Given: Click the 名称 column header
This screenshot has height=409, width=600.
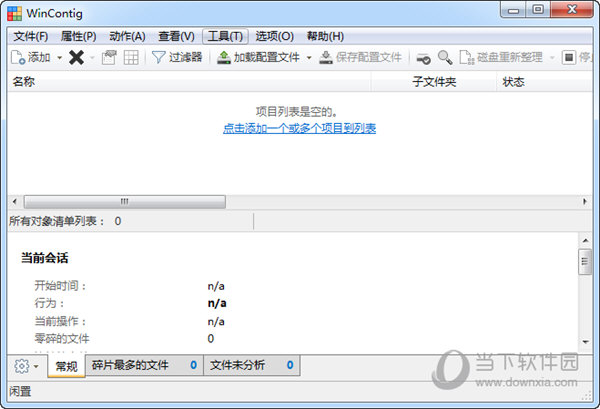Looking at the screenshot, I should click(x=189, y=82).
